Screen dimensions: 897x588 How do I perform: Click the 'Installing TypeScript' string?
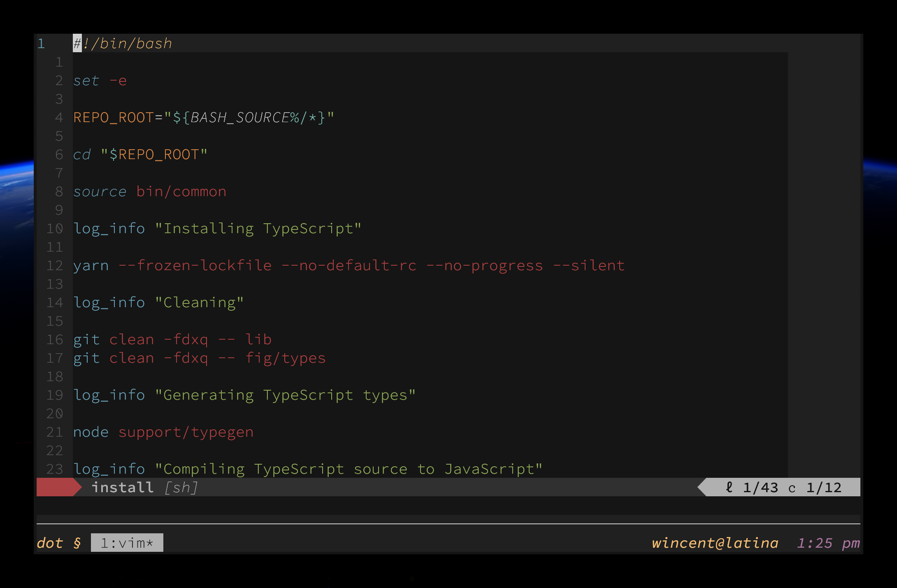[258, 229]
